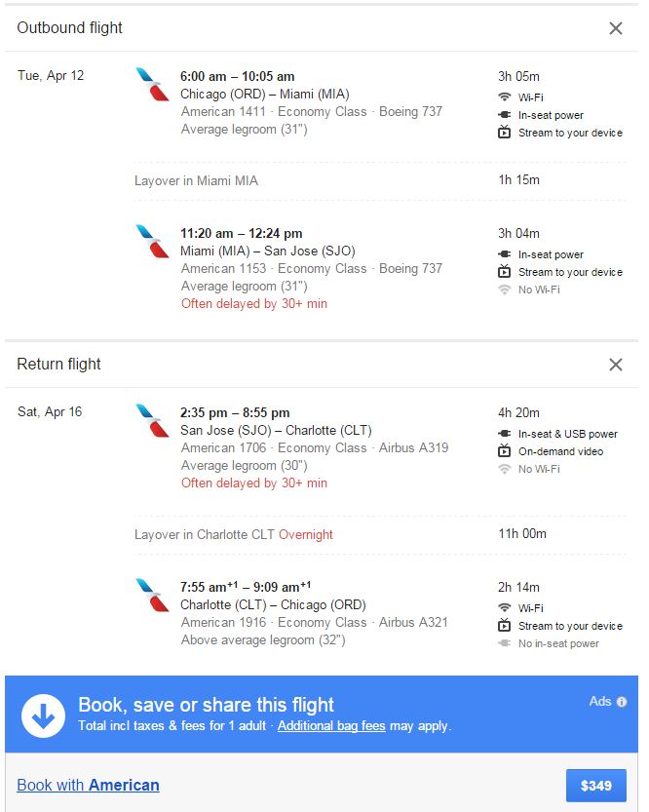The height and width of the screenshot is (812, 649).
Task: Click the No in-seat power icon
Action: [x=505, y=643]
